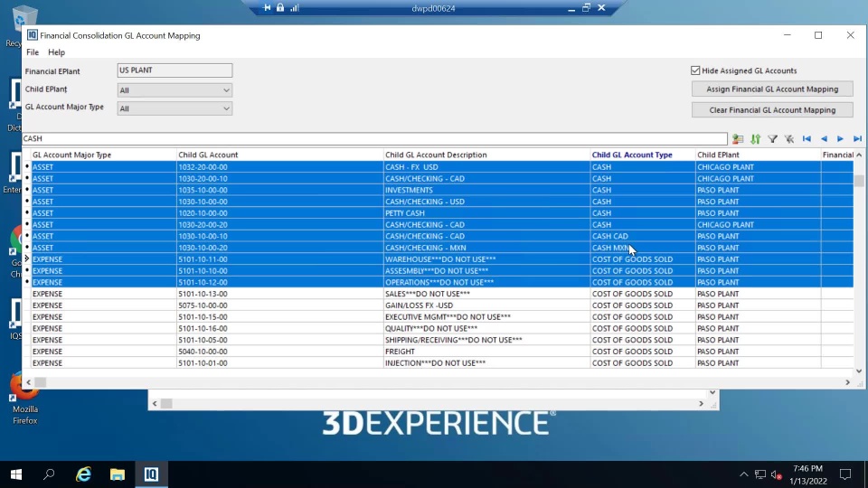Go to the previous record

tap(824, 139)
